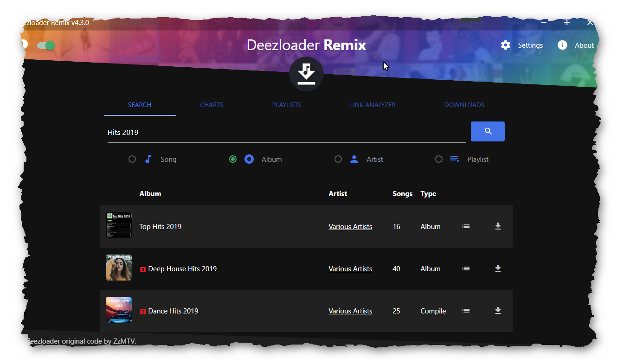617x364 pixels.
Task: Open the About info icon
Action: click(x=562, y=45)
